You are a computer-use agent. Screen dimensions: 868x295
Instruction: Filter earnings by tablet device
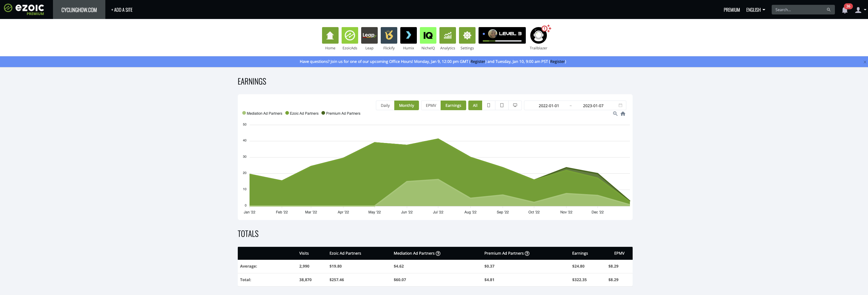click(501, 105)
